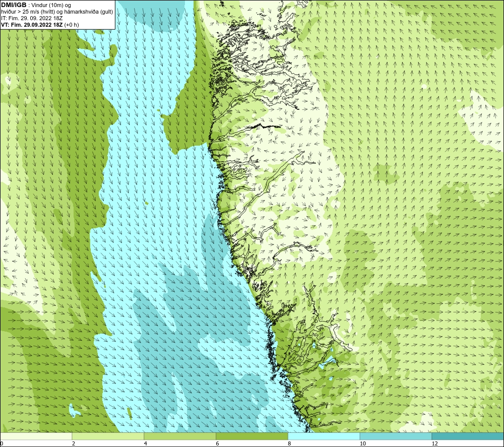
Task: Click the 8–10 m/s light cyan swatch
Action: 324,436
